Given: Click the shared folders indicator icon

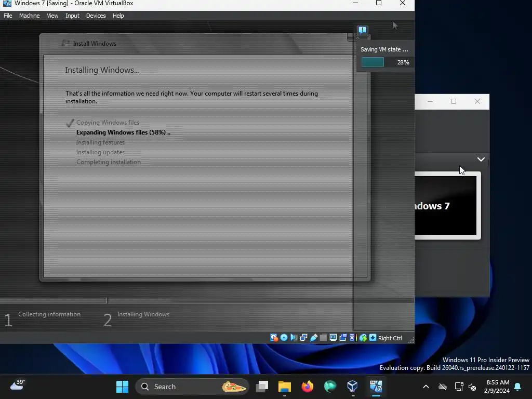Looking at the screenshot, I should 323,338.
